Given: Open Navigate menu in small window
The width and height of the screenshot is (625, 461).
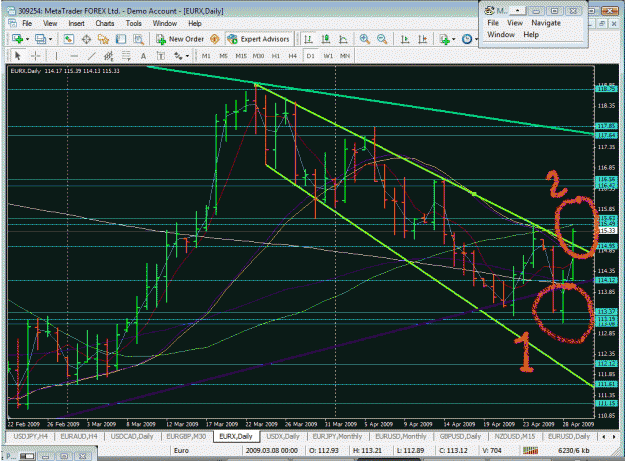Looking at the screenshot, I should [x=546, y=23].
